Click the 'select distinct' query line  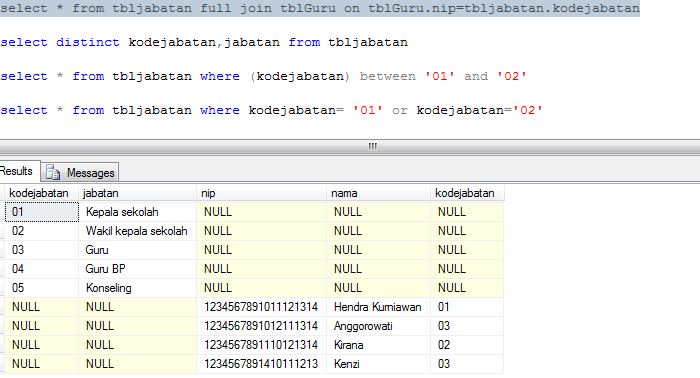tap(204, 42)
